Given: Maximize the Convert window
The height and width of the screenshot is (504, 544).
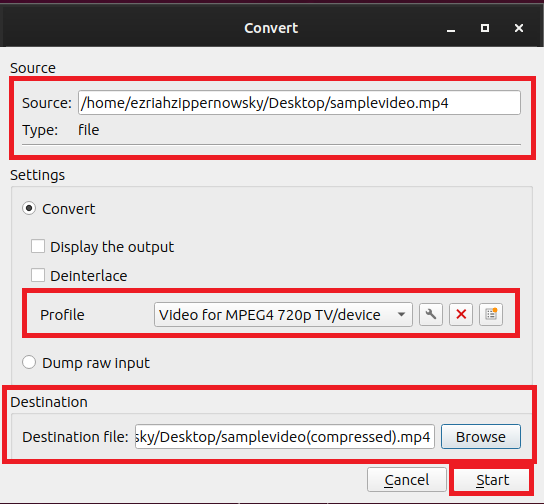Looking at the screenshot, I should [x=485, y=28].
